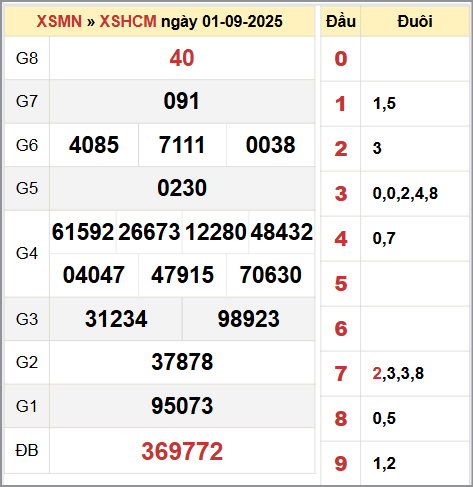
Task: Click tail values 0,0,2,4,8
Action: point(405,194)
